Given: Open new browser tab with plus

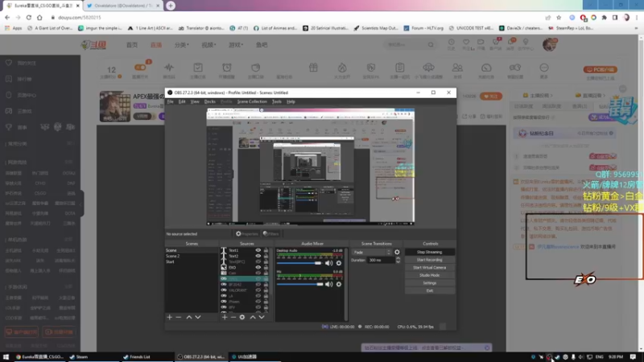Looking at the screenshot, I should (x=171, y=6).
